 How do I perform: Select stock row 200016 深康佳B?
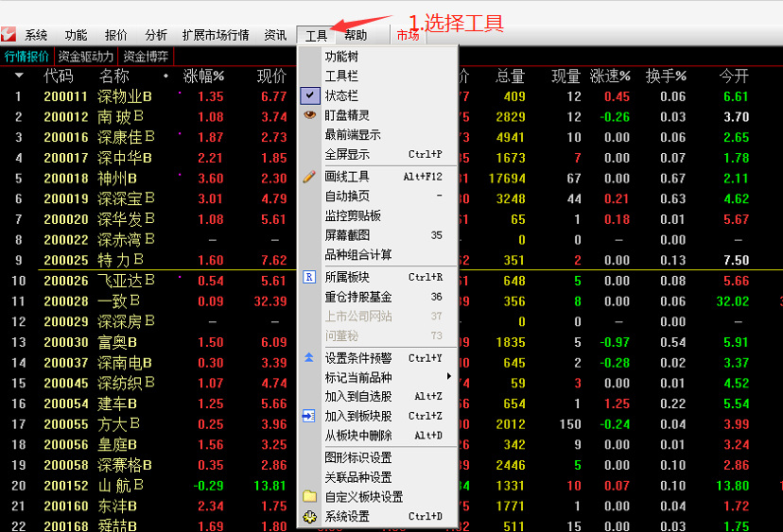click(x=391, y=137)
